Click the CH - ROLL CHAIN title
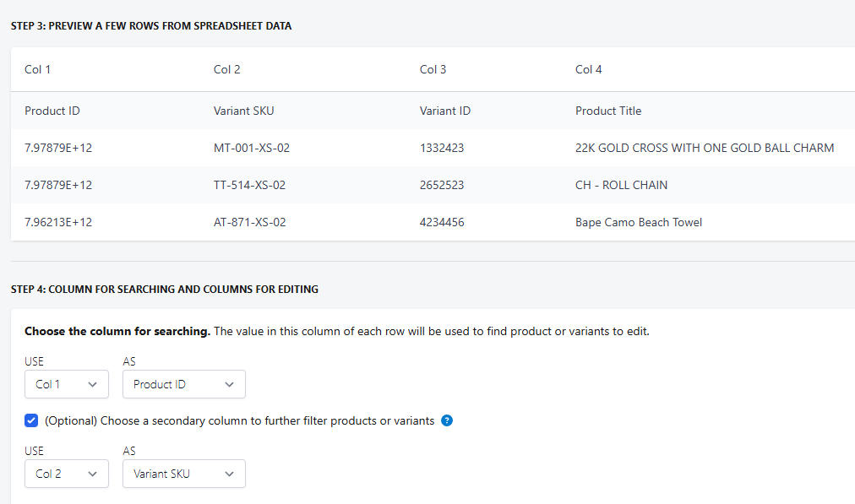The width and height of the screenshot is (855, 504). (x=622, y=185)
